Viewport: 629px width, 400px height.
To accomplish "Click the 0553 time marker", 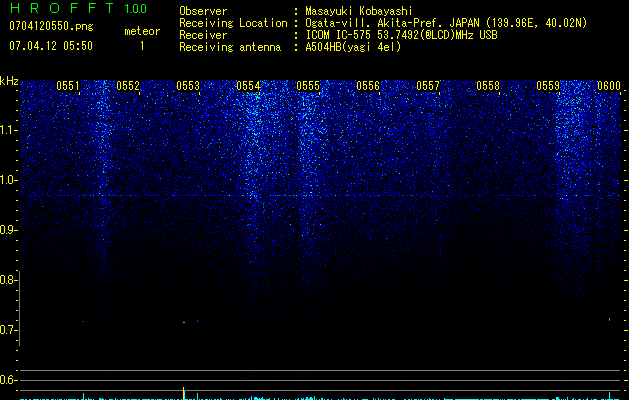I will tap(188, 86).
